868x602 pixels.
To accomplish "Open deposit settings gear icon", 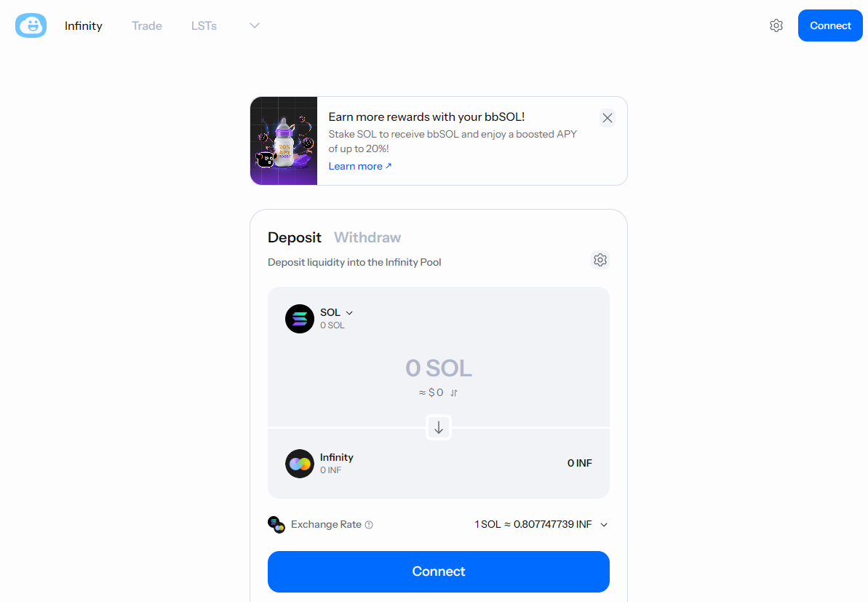I will tap(600, 260).
